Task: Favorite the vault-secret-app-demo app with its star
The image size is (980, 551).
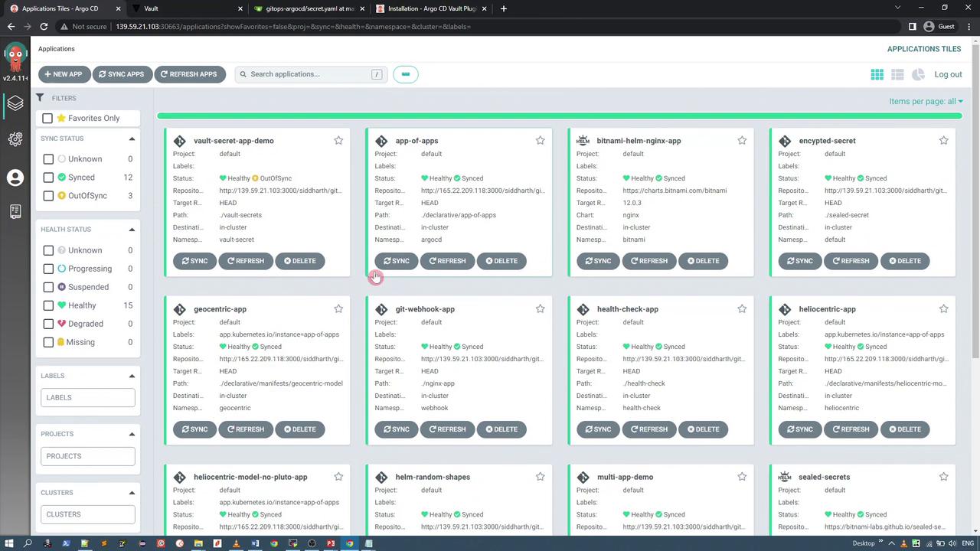Action: click(x=338, y=141)
